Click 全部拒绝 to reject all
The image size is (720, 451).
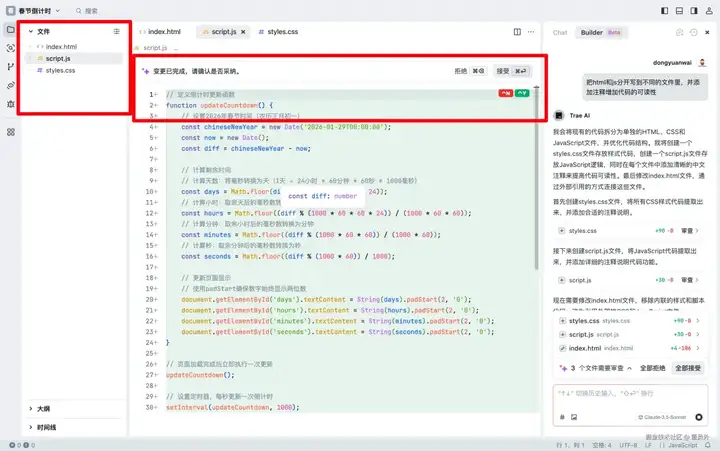(x=652, y=368)
